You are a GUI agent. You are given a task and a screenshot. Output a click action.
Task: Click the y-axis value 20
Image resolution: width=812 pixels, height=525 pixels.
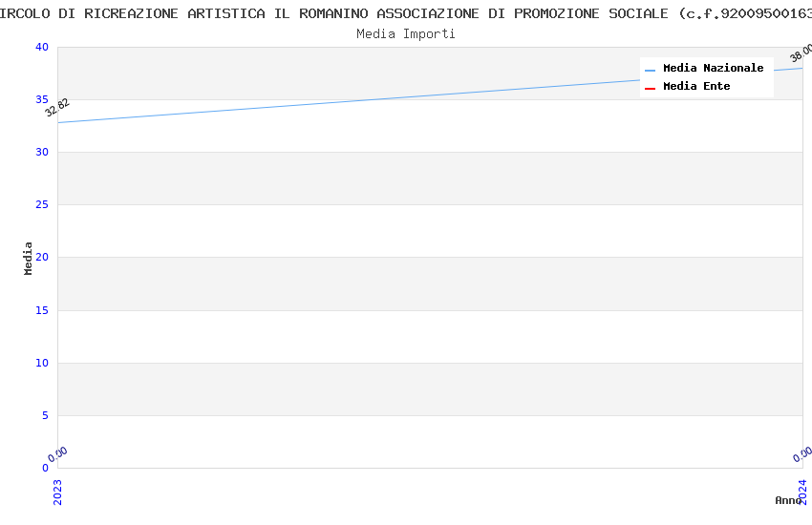[x=42, y=257]
